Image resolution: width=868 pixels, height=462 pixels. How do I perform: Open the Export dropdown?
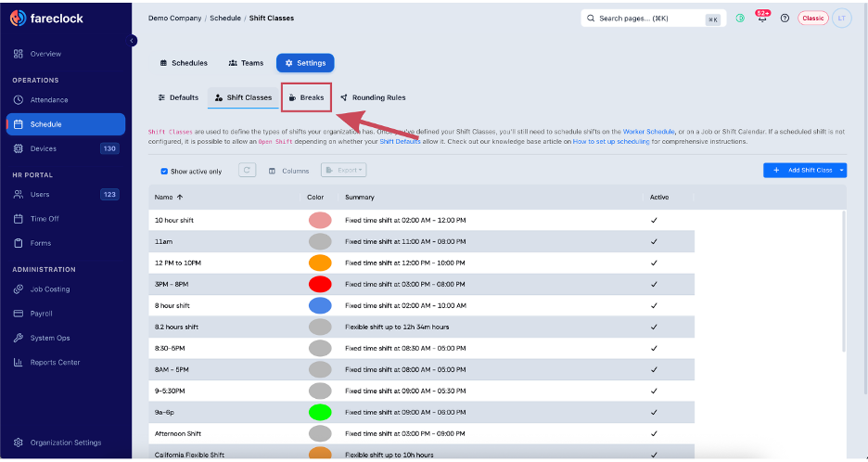coord(344,170)
